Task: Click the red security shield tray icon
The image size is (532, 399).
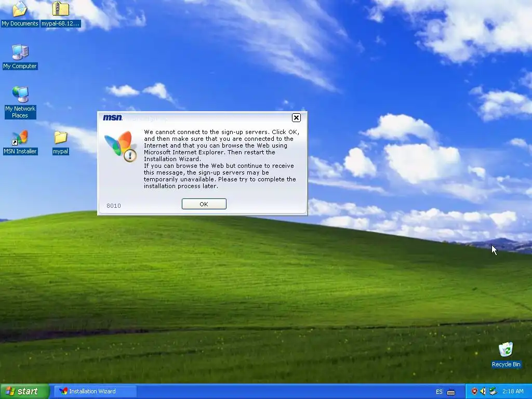Action: 474,392
